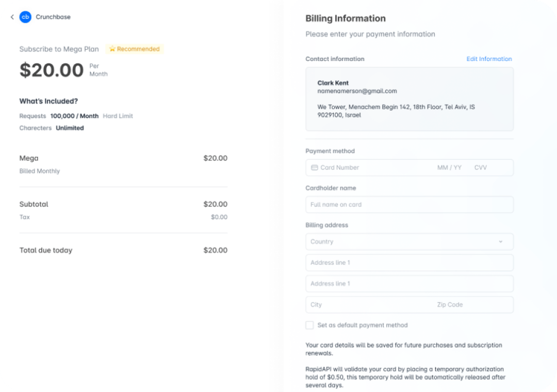Screen dimensions: 557x392
Task: Click the first Address line 1 field
Action: [409, 263]
